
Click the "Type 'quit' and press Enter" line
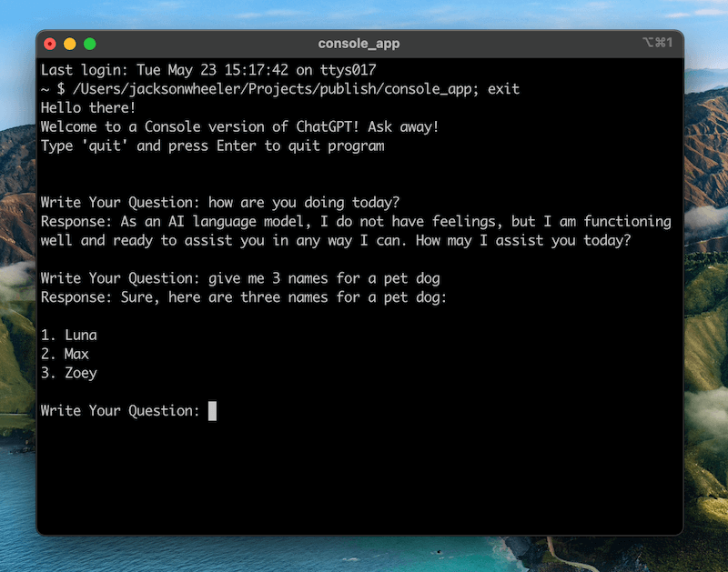213,146
